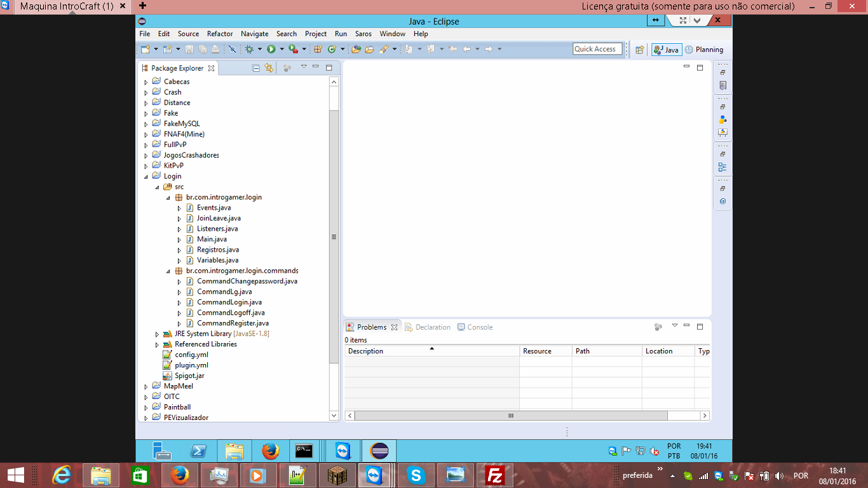Click the FileZilla icon on the taskbar

click(x=494, y=475)
